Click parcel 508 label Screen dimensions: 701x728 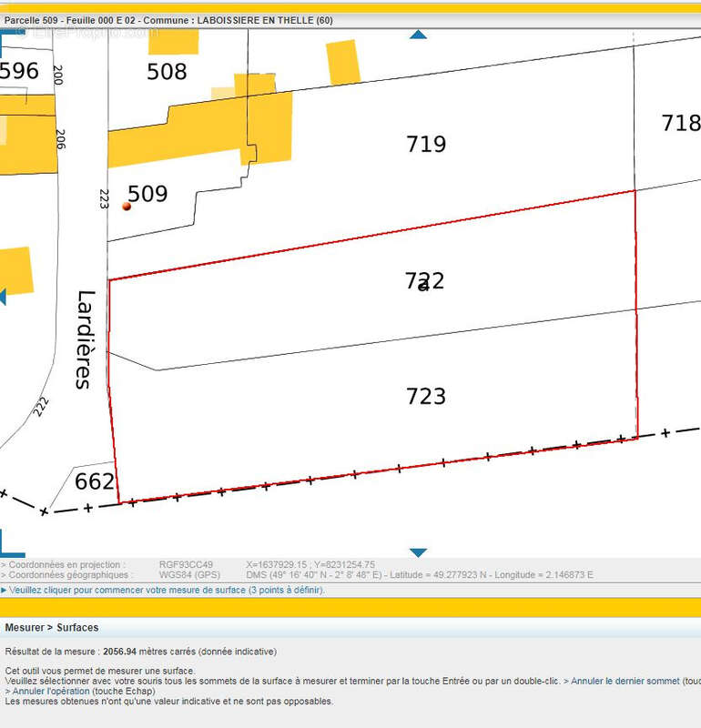click(167, 72)
